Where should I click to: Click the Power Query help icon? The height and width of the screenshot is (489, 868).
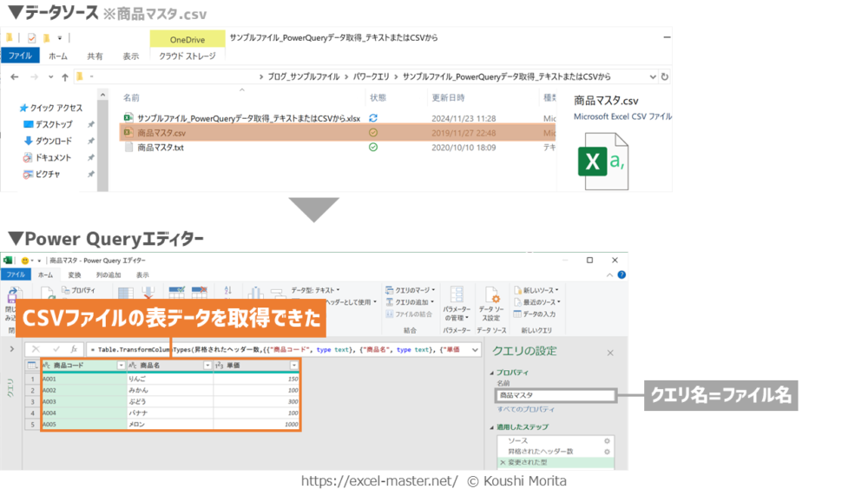click(x=621, y=274)
